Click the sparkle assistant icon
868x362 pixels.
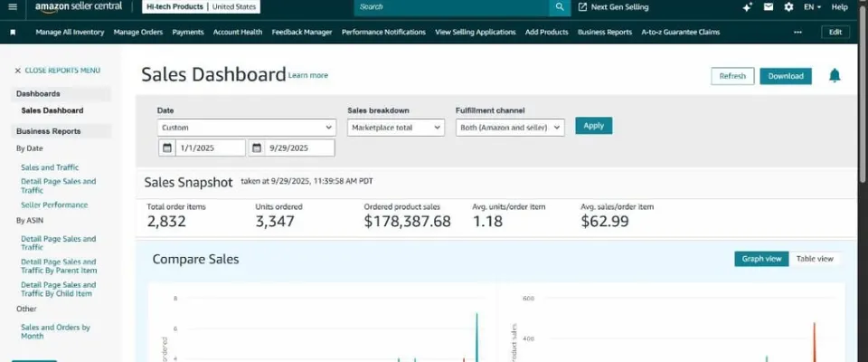[x=748, y=7]
